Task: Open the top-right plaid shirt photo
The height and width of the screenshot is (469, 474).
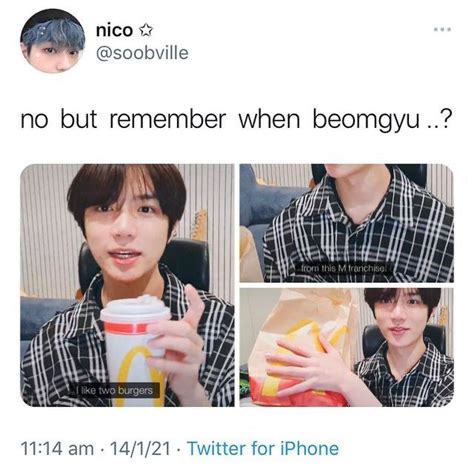Action: click(x=347, y=223)
